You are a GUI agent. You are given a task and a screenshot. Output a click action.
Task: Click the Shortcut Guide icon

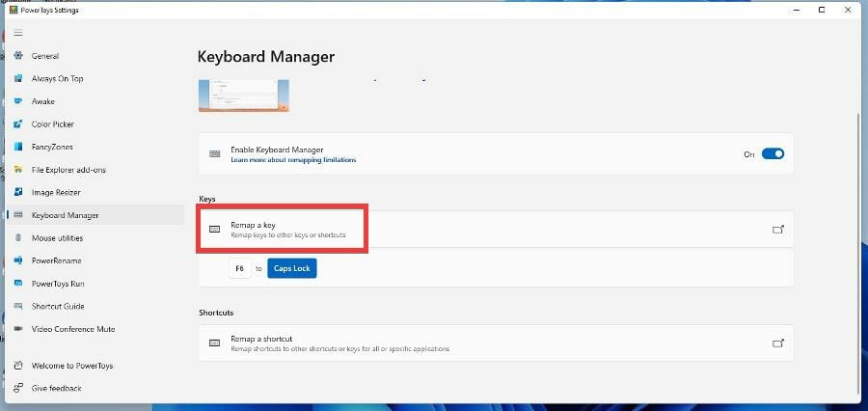(x=18, y=306)
